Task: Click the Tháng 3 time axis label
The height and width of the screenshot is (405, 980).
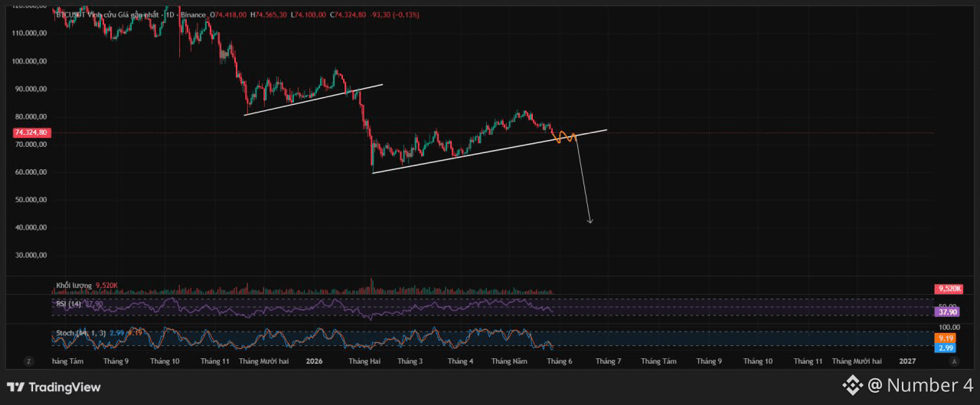Action: click(x=410, y=361)
